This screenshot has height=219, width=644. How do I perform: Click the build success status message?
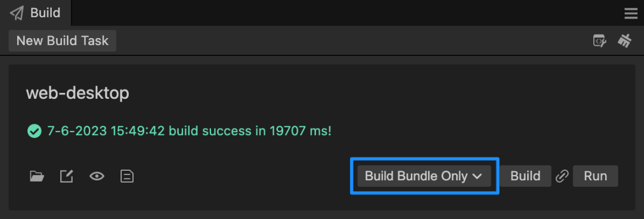[190, 132]
